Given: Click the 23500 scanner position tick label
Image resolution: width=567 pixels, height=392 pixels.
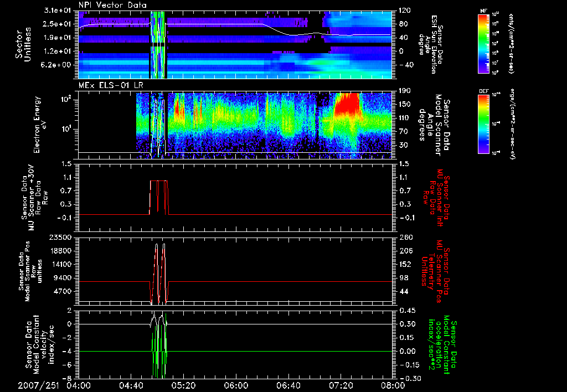Looking at the screenshot, I should 60,238.
